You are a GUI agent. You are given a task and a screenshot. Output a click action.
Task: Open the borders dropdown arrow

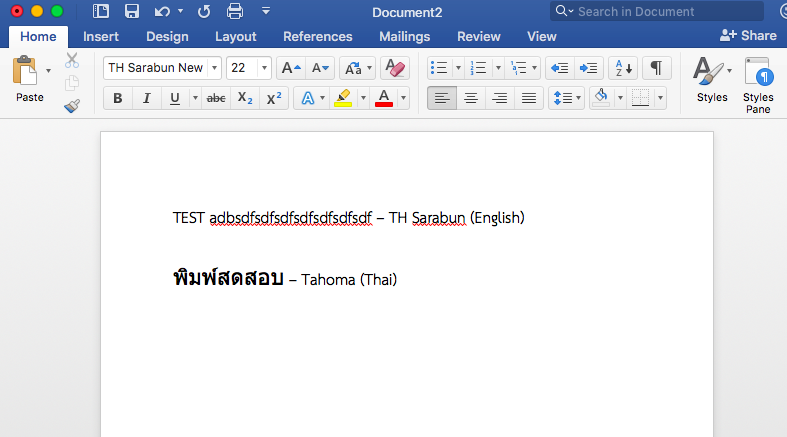[660, 98]
